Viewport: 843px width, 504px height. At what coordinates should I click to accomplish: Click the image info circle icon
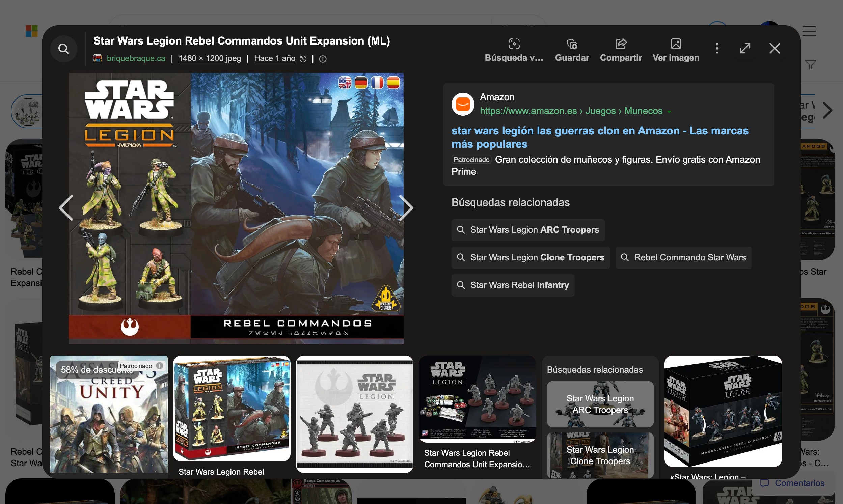[x=323, y=59]
